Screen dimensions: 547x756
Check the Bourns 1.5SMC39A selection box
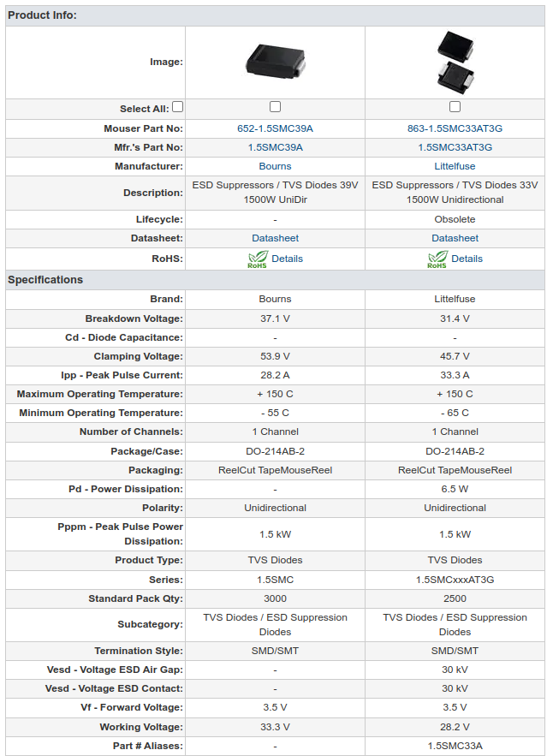click(275, 107)
